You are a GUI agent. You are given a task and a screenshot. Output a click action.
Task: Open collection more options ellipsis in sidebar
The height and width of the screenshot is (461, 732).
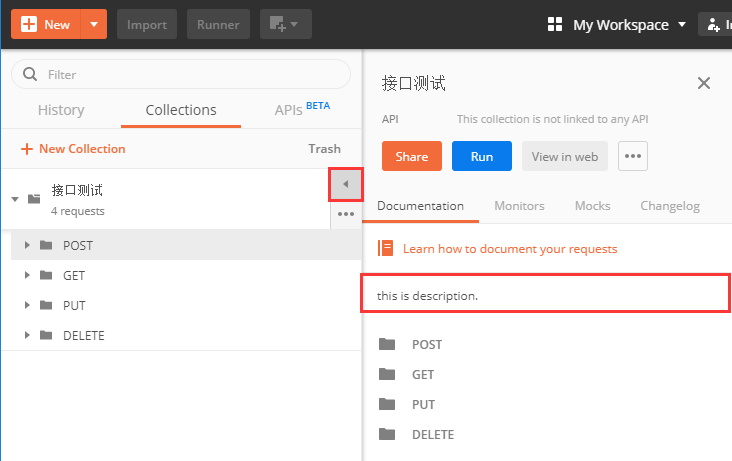pyautogui.click(x=346, y=214)
